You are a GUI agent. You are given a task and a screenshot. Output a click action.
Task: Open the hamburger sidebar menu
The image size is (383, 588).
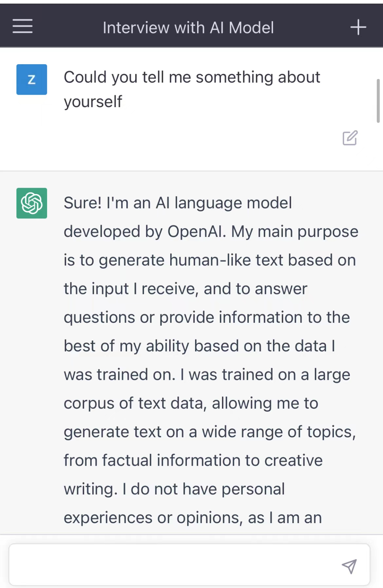coord(22,26)
